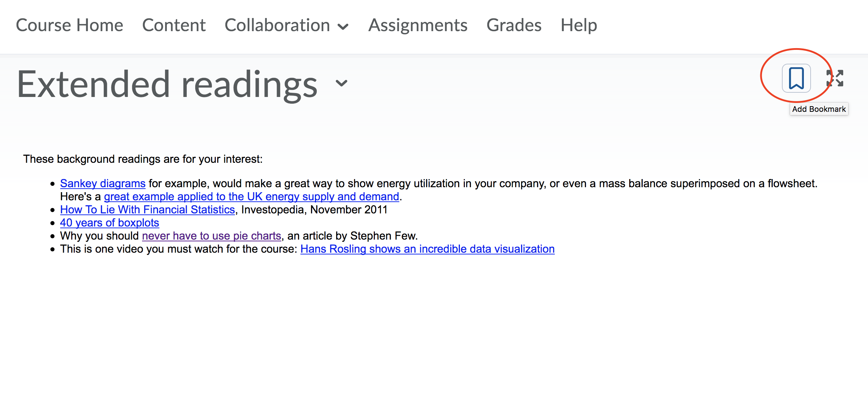Open the Assignments page
Image resolution: width=868 pixels, height=419 pixels.
point(418,25)
